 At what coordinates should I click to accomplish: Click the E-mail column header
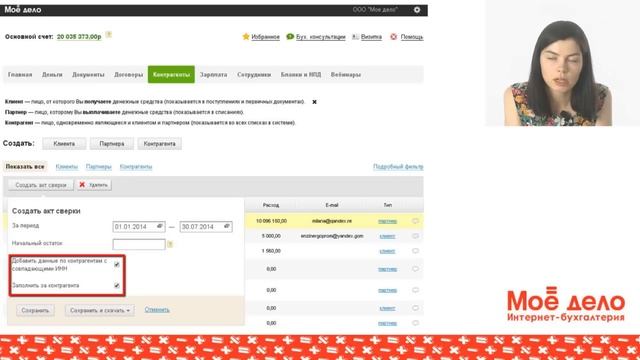click(332, 205)
